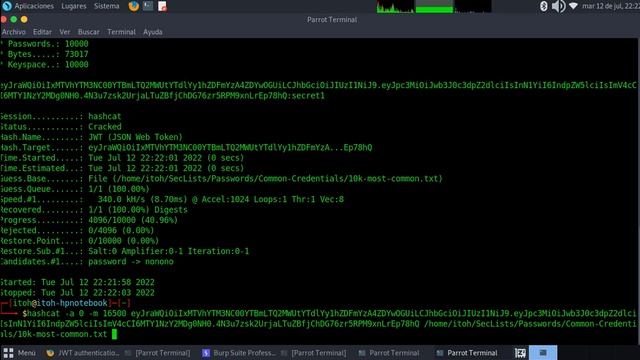Open the Wi-Fi network indicator
640x360 pixels.
pos(573,6)
